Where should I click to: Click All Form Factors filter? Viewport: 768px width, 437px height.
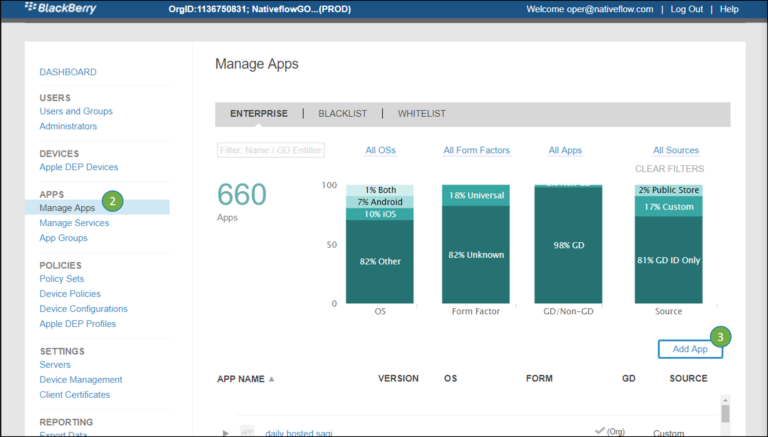(477, 150)
